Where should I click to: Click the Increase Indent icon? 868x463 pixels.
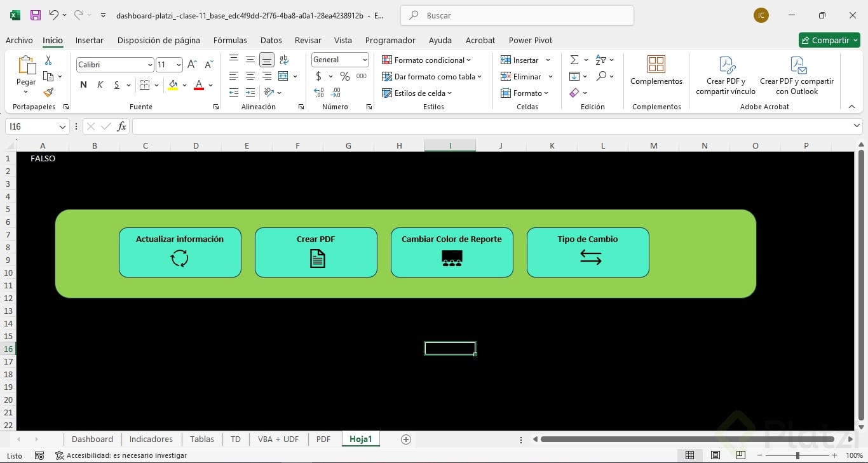coord(250,93)
